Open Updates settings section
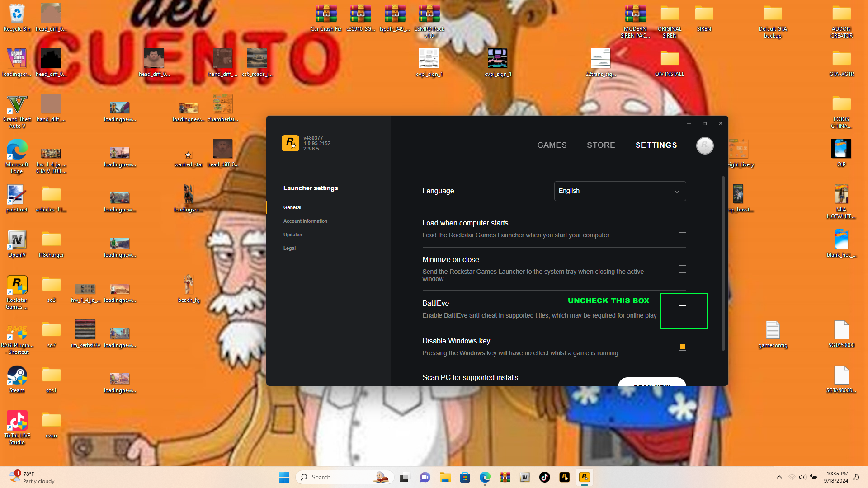This screenshot has height=488, width=868. [x=292, y=235]
